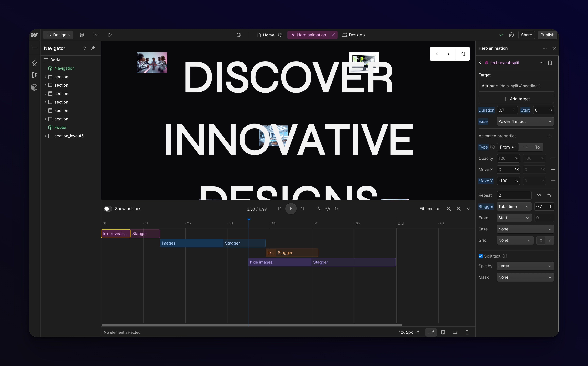Play the animation timeline
Image resolution: width=588 pixels, height=366 pixels.
[x=291, y=209]
